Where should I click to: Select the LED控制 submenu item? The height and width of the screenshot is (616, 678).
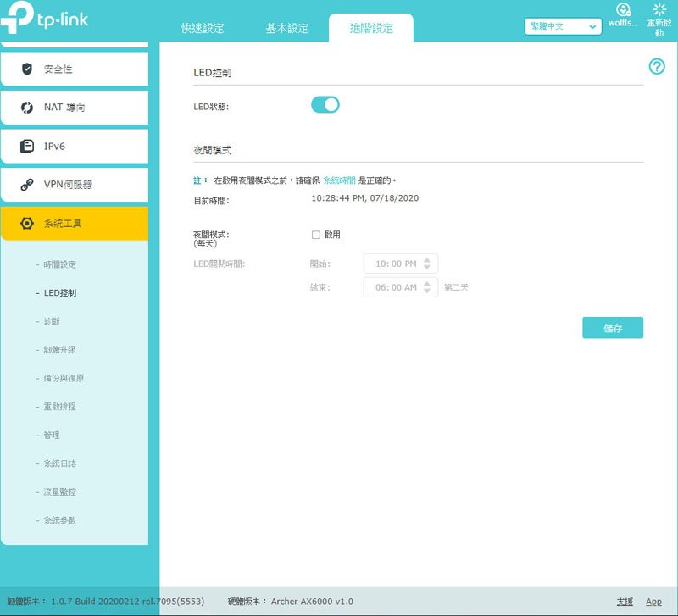pyautogui.click(x=60, y=292)
